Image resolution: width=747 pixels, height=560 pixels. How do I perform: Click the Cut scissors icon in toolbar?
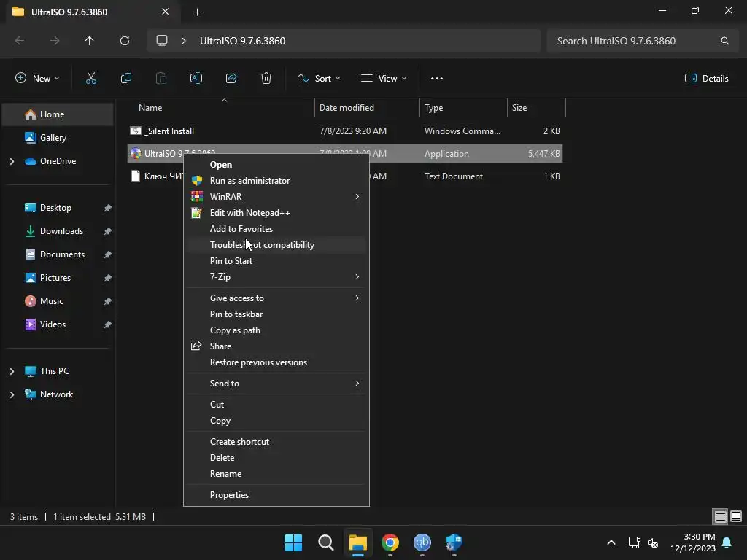point(91,79)
